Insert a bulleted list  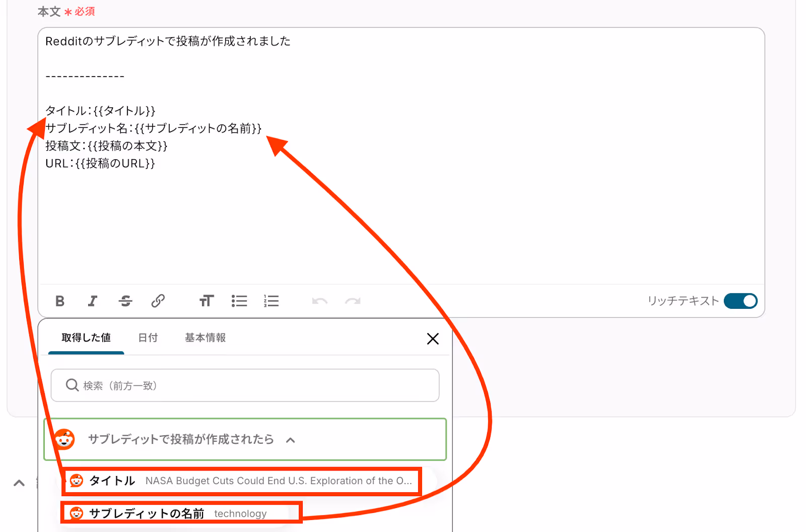pos(239,301)
